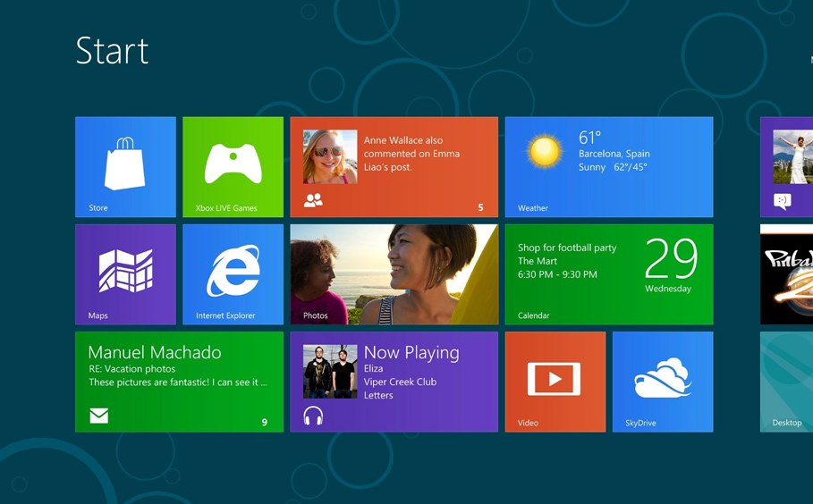Image resolution: width=813 pixels, height=504 pixels.
Task: Click 'Wednesday' on the Calendar tile
Action: click(668, 289)
